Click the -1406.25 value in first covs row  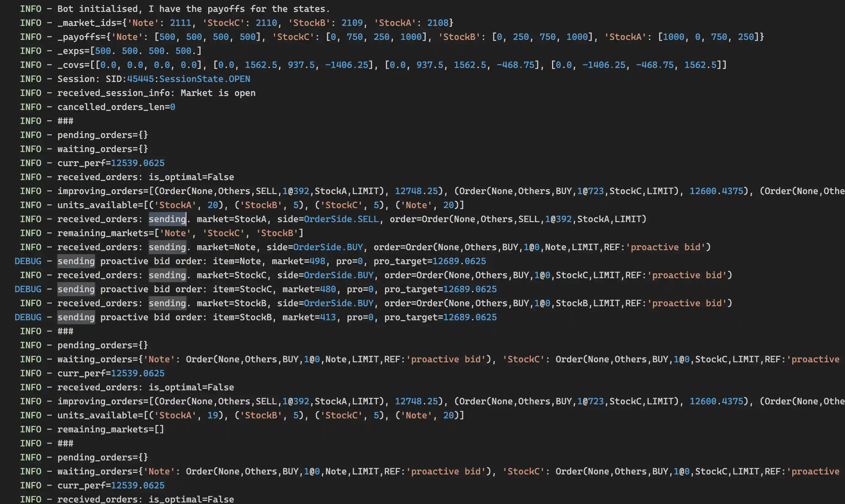click(347, 65)
